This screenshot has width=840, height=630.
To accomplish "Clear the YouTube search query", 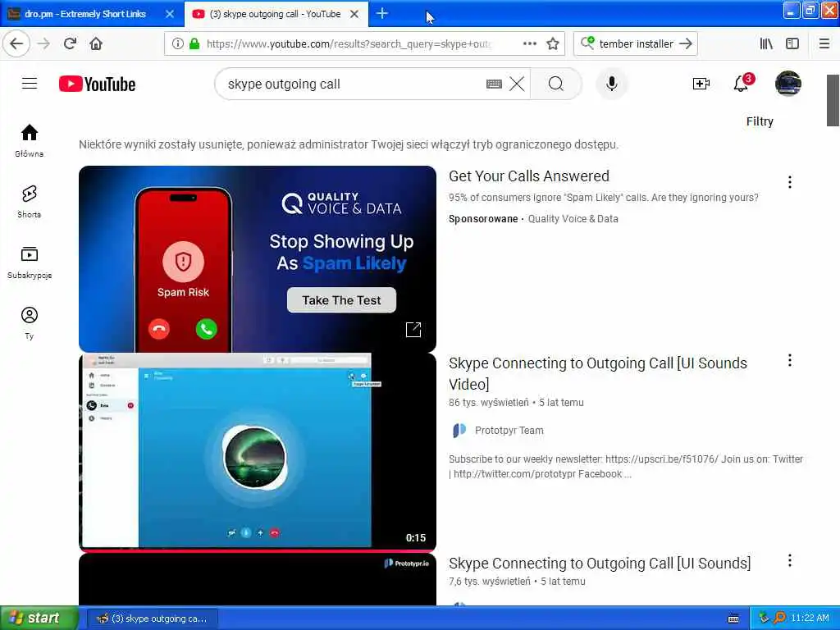I will 517,84.
